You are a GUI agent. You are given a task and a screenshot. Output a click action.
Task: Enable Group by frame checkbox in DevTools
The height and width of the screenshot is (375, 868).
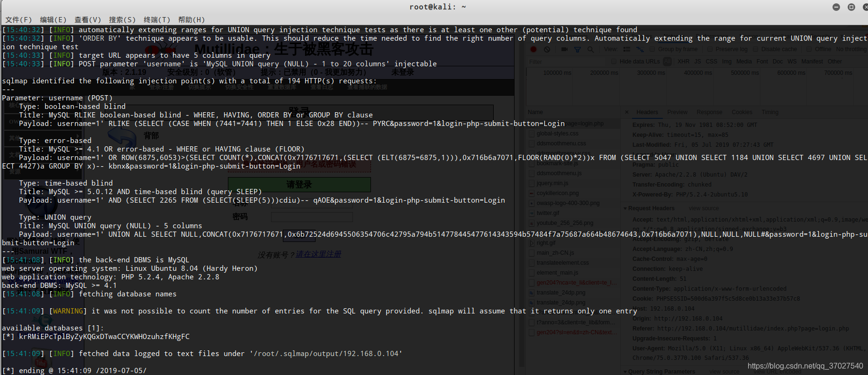pyautogui.click(x=652, y=49)
